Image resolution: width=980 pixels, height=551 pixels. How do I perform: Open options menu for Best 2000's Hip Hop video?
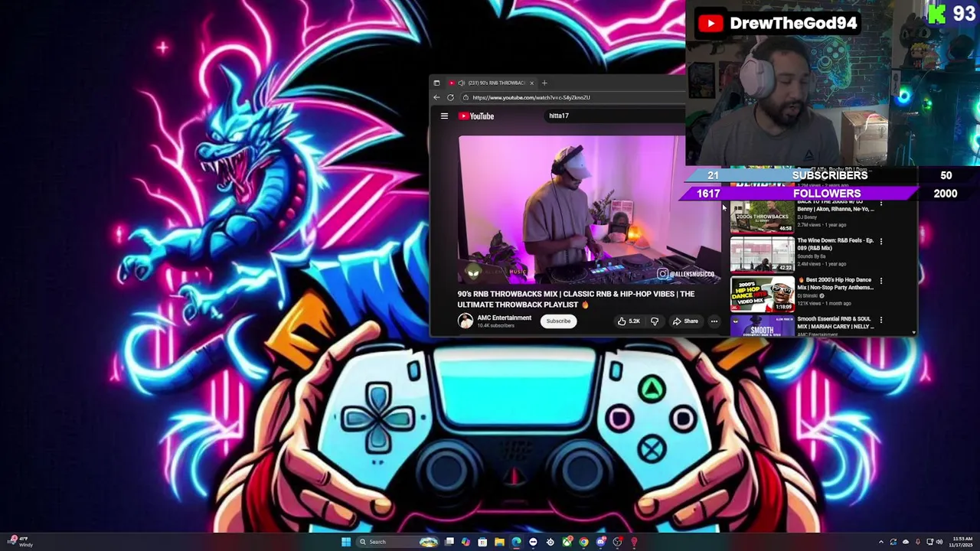(x=881, y=281)
